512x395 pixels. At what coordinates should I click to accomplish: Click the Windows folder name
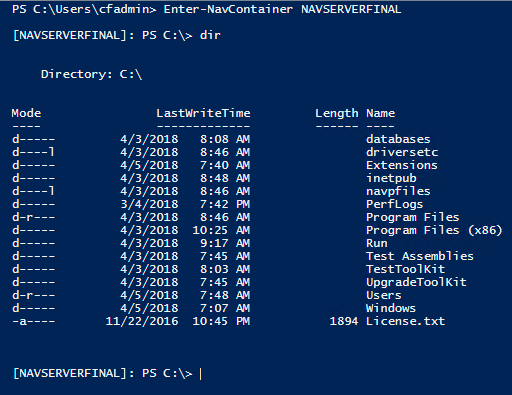pos(391,308)
